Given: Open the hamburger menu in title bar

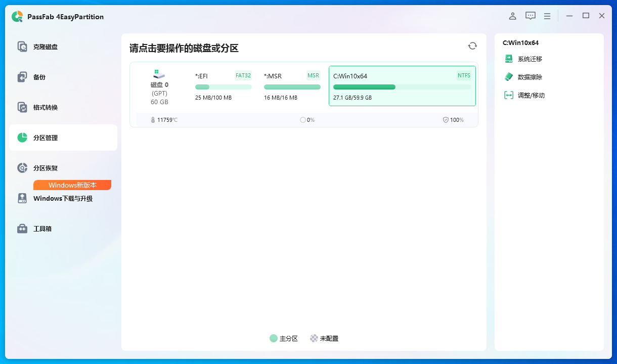Looking at the screenshot, I should pyautogui.click(x=547, y=16).
